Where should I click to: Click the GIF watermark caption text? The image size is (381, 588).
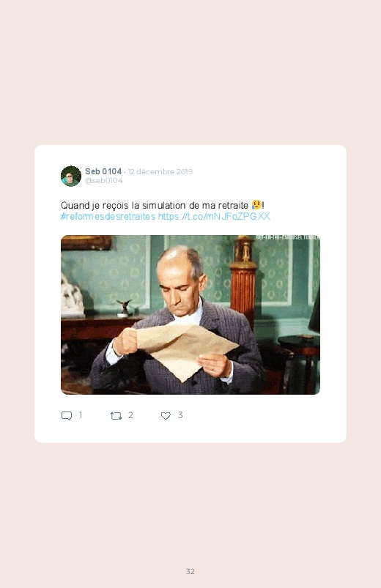287,237
